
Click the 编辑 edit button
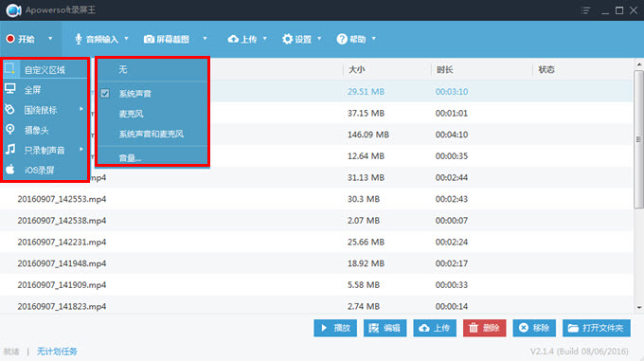pyautogui.click(x=385, y=328)
